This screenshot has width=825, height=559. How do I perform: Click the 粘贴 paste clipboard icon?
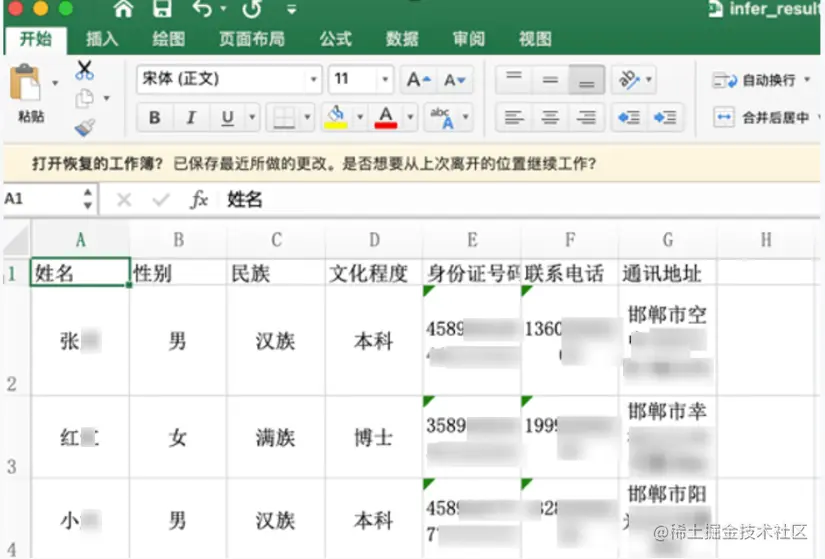pyautogui.click(x=25, y=83)
